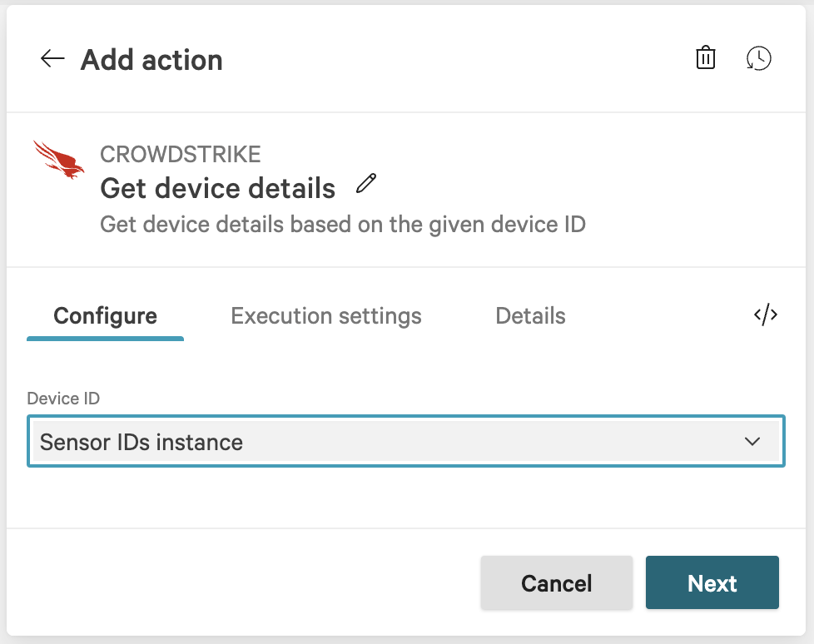Open the Details tab
Screen dimensions: 814x644
point(530,316)
